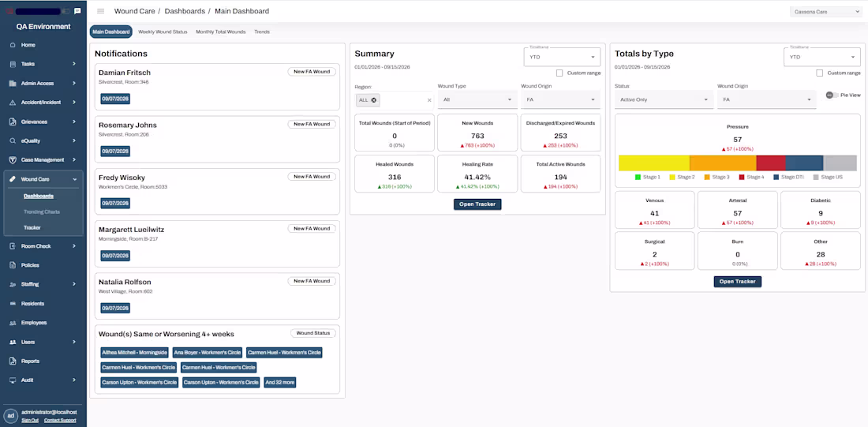The image size is (868, 427).
Task: Open the Summary Timeframe YTD dropdown
Action: [562, 57]
